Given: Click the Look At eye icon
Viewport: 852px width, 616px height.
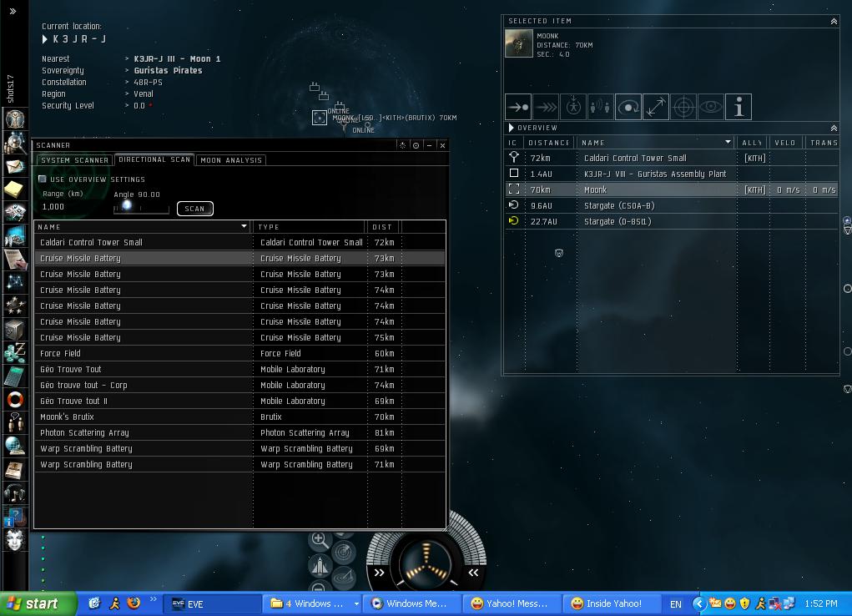Looking at the screenshot, I should (x=711, y=107).
